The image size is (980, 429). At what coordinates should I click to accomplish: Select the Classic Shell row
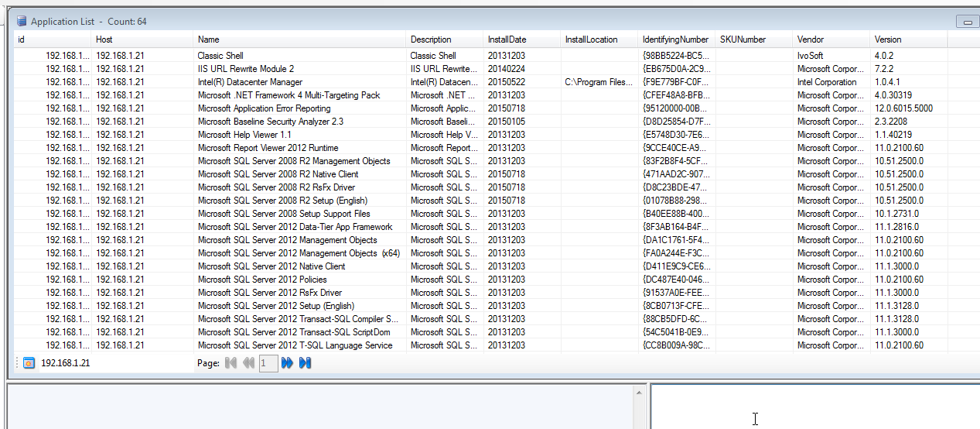point(220,56)
